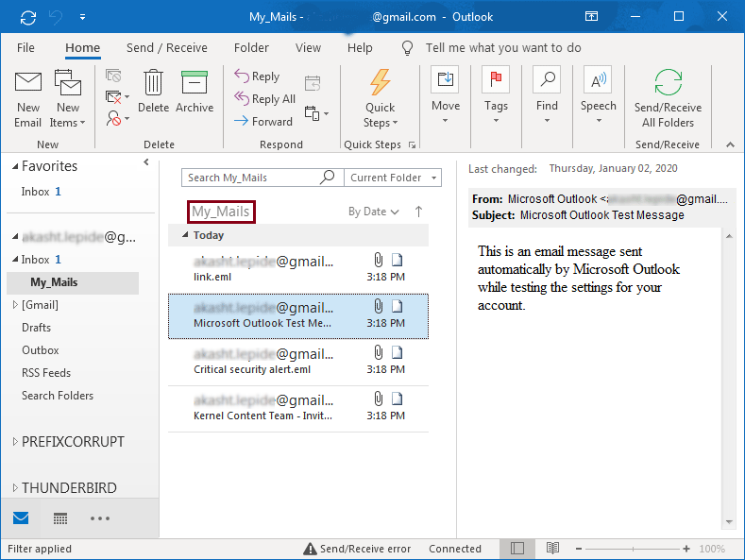Open the More respond actions dropdown
The image size is (745, 560).
316,113
